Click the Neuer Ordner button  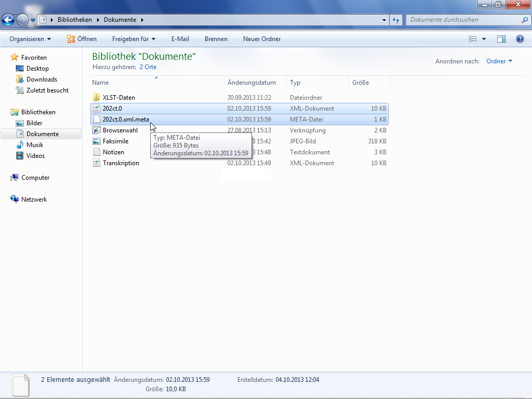(x=262, y=39)
